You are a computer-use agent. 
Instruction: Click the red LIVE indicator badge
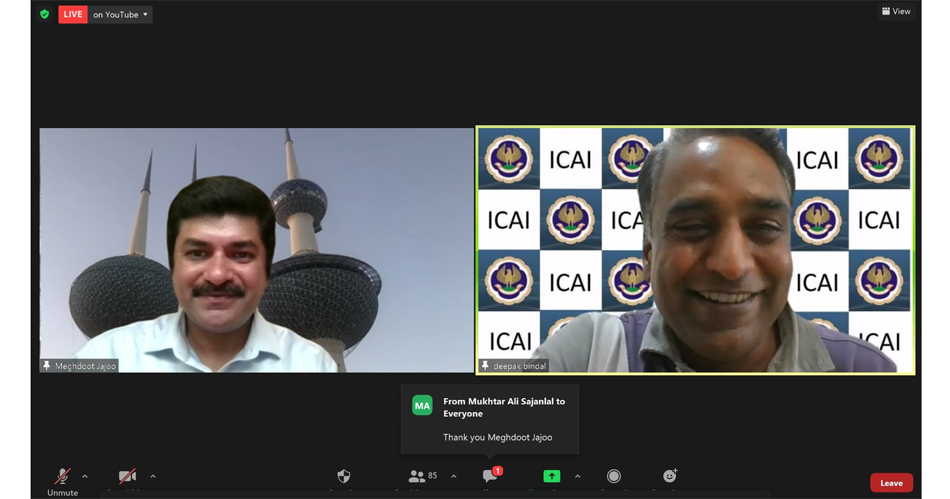(73, 15)
